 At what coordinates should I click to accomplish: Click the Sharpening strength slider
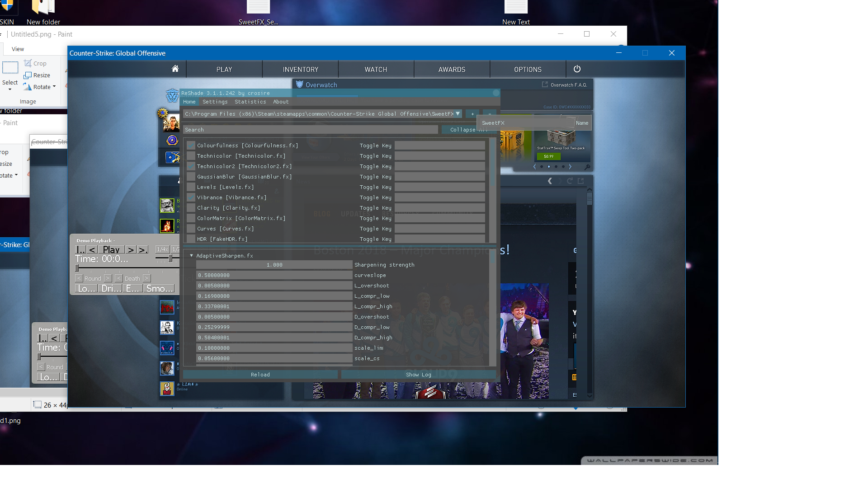tap(274, 265)
